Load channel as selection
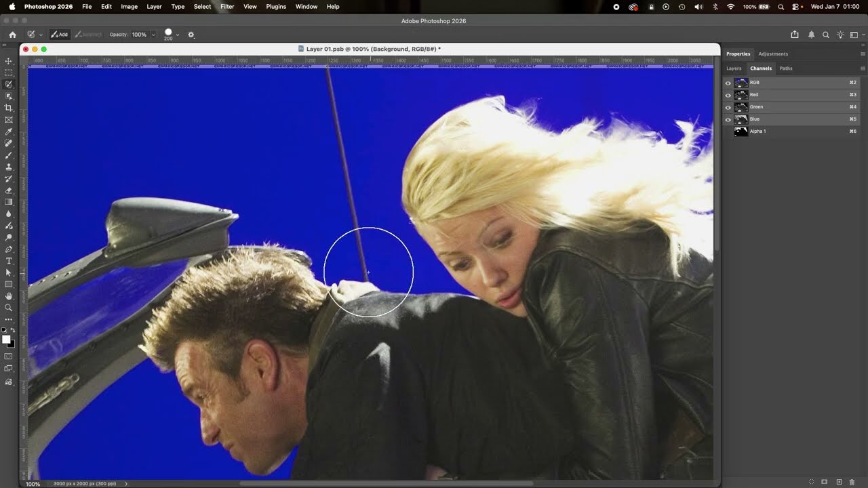Image resolution: width=868 pixels, height=488 pixels. [812, 482]
